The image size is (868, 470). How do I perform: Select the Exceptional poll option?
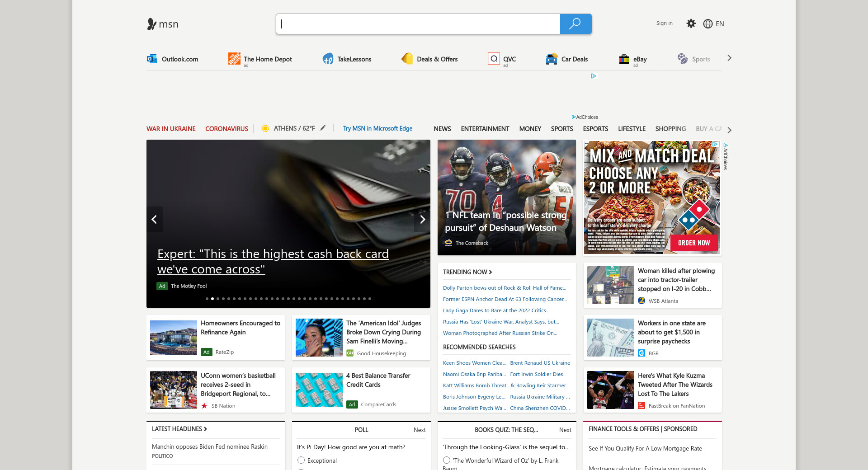301,460
